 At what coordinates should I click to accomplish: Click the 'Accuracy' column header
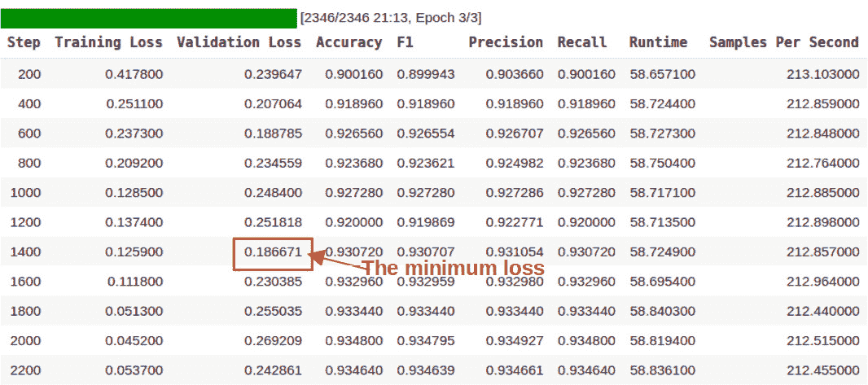(349, 42)
